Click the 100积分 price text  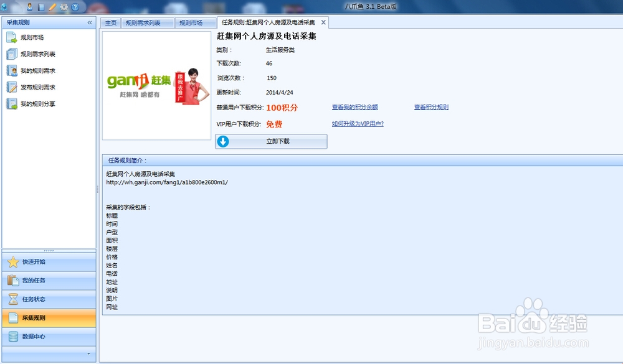click(x=282, y=108)
